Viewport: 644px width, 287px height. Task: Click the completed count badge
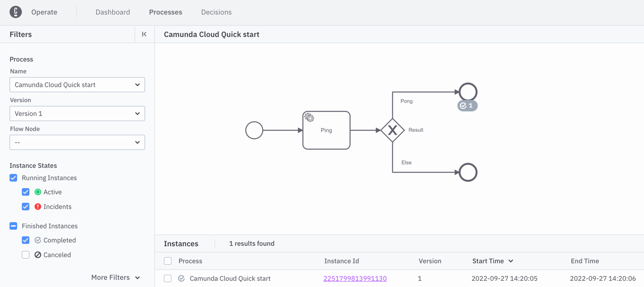pos(467,106)
